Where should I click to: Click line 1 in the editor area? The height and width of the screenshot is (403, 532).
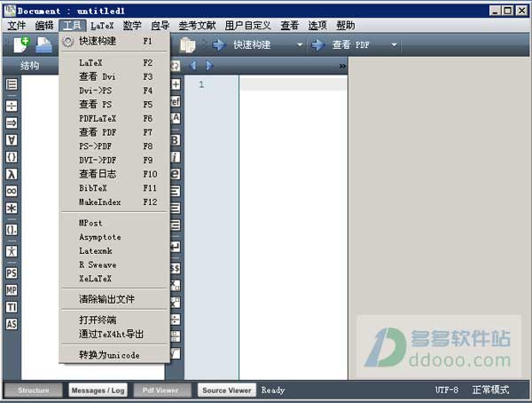(293, 84)
